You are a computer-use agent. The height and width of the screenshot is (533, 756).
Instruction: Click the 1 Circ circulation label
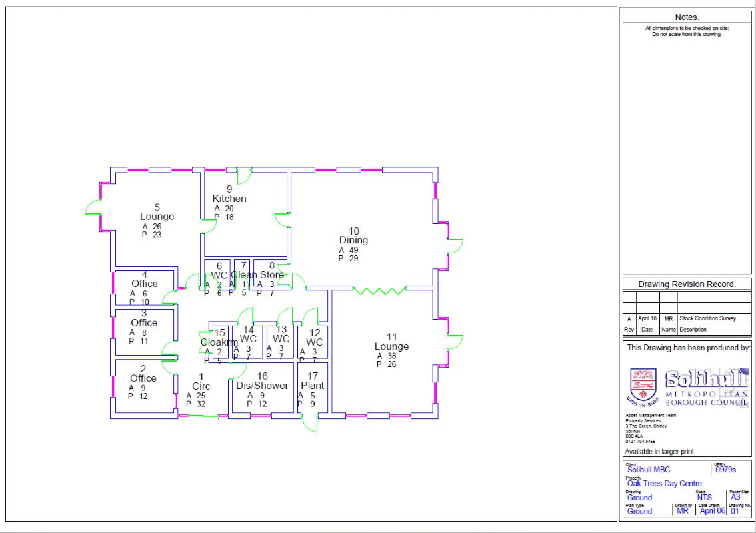[201, 382]
